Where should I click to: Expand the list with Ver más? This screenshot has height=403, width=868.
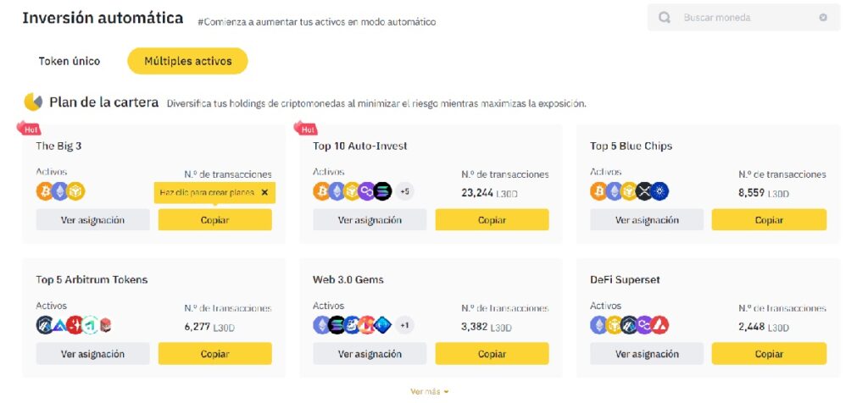tap(430, 391)
